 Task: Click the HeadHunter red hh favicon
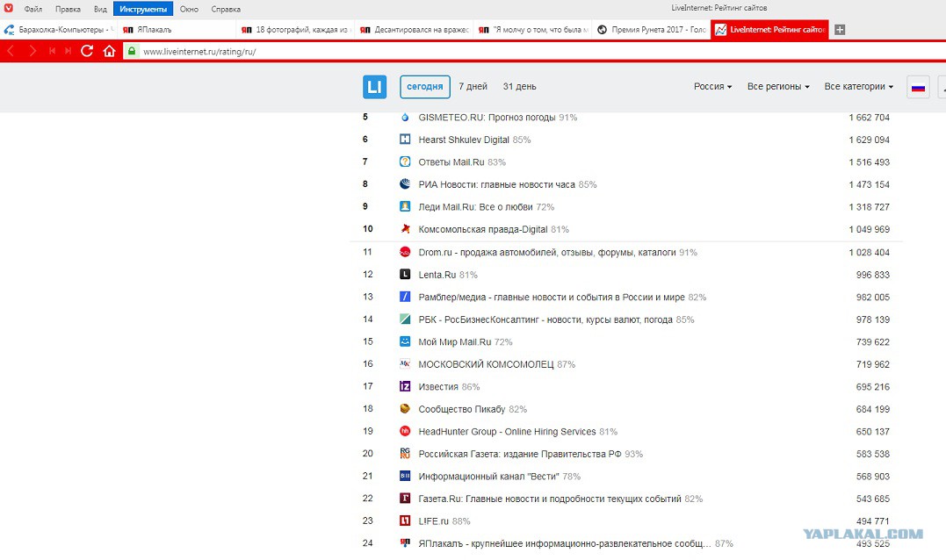click(405, 431)
